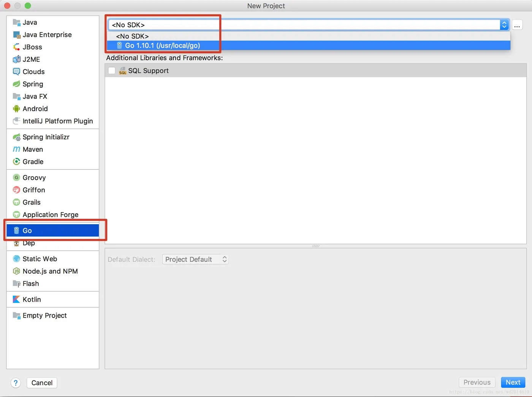The width and height of the screenshot is (532, 397).
Task: Select the Empty Project entry
Action: point(53,315)
